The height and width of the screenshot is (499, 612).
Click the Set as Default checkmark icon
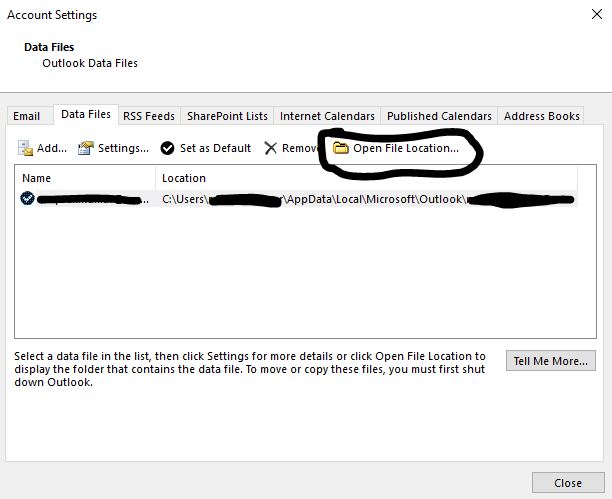click(168, 148)
